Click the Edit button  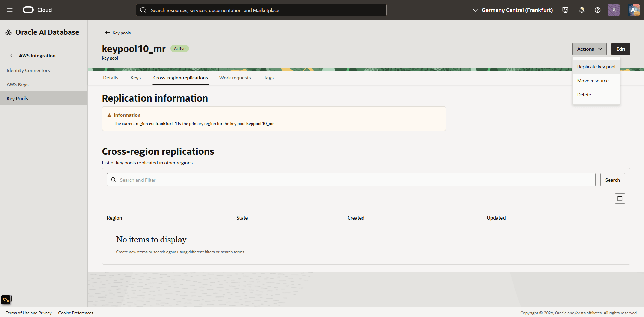(x=620, y=49)
